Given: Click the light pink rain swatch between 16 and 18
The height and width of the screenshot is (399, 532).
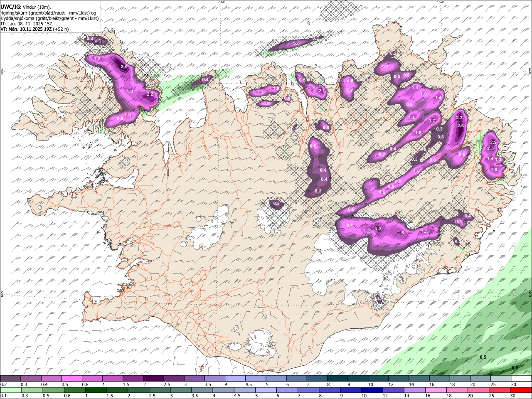Looking at the screenshot, I should coord(436,390).
